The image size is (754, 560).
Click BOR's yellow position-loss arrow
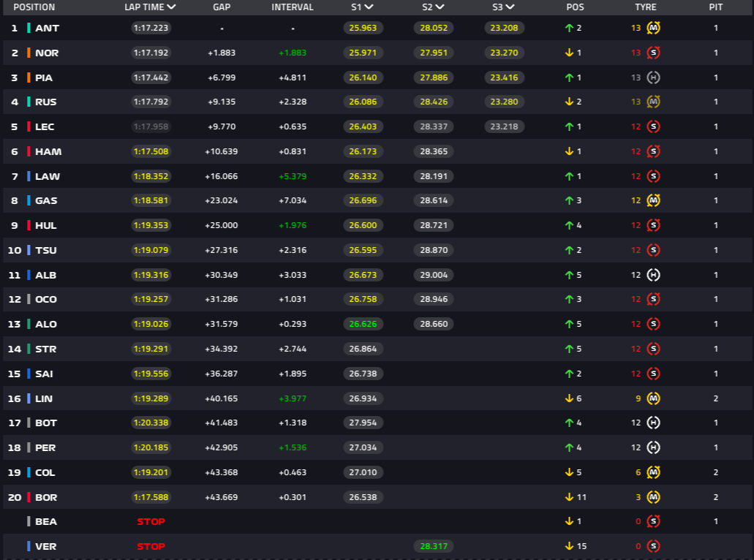(570, 497)
